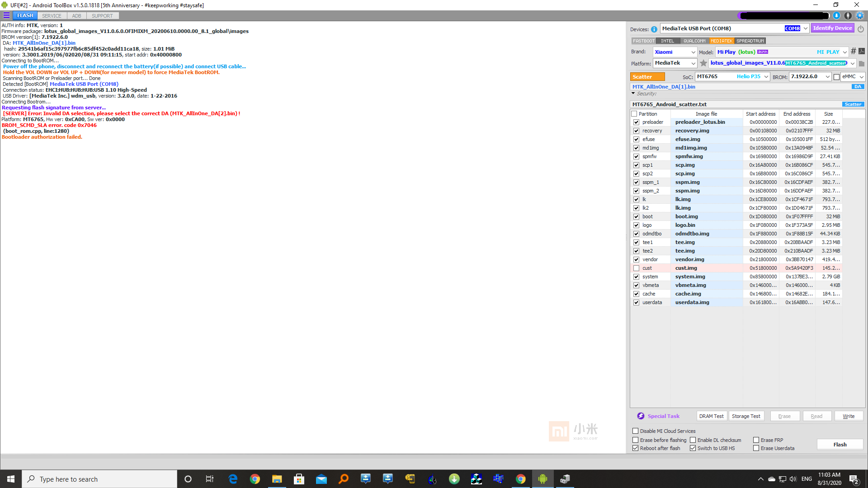Click the hash (#) icon beside Model
This screenshot has height=488, width=868.
tap(853, 52)
